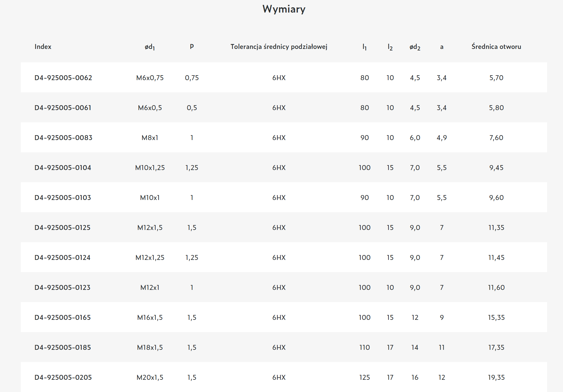Click hole diameter value 15,35
The height and width of the screenshot is (392, 563).
click(496, 317)
